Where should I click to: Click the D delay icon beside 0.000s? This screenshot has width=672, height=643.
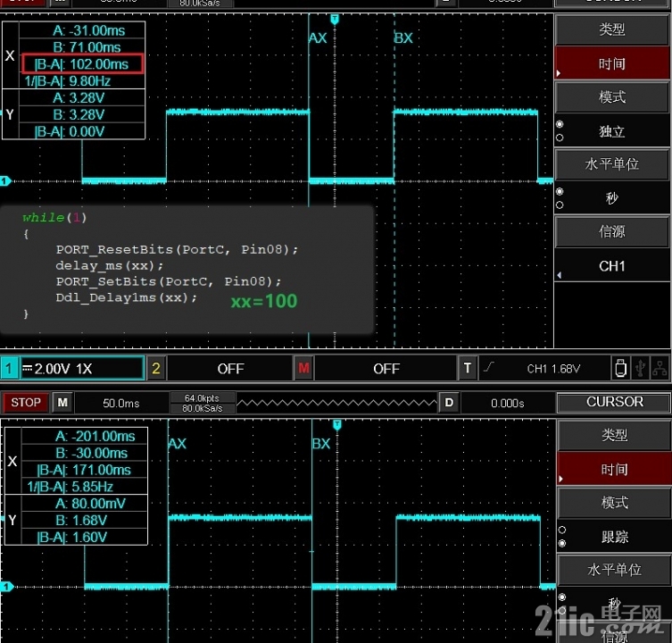tap(449, 403)
